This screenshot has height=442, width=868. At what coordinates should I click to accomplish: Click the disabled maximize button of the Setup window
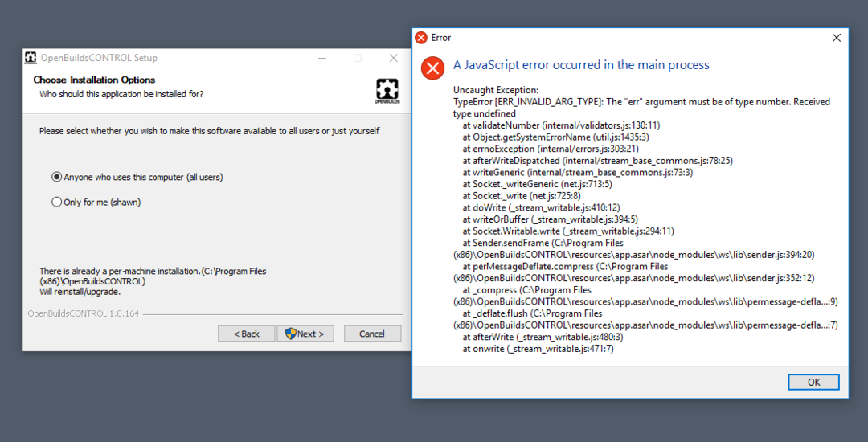coord(358,58)
